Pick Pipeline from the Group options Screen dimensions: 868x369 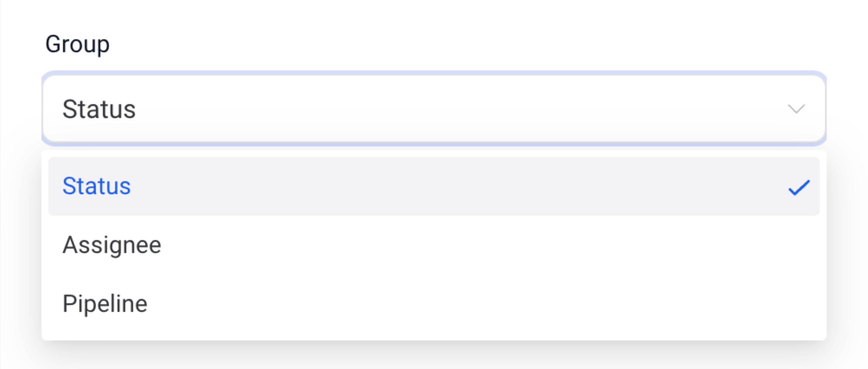434,304
